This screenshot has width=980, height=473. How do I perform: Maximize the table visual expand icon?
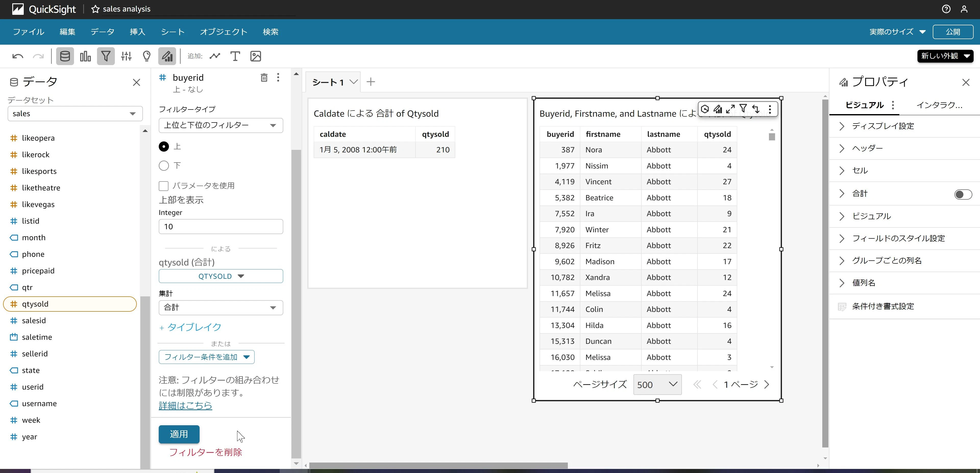tap(730, 109)
